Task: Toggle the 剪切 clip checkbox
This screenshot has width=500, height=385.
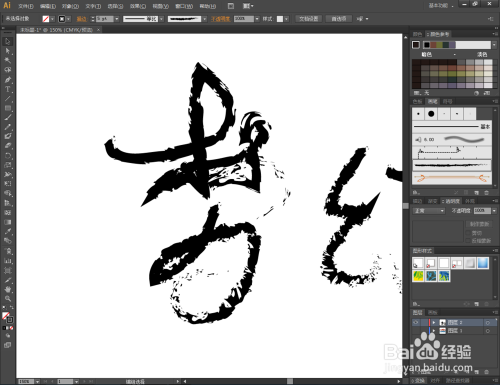Action: tap(468, 233)
